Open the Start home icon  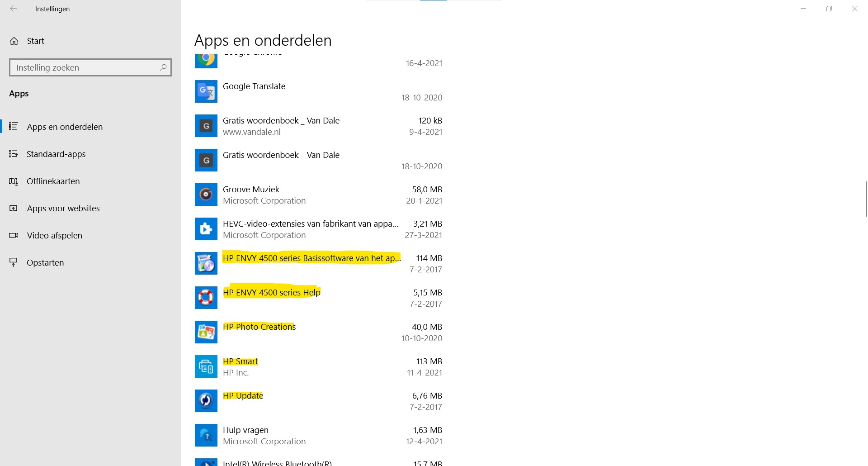14,41
